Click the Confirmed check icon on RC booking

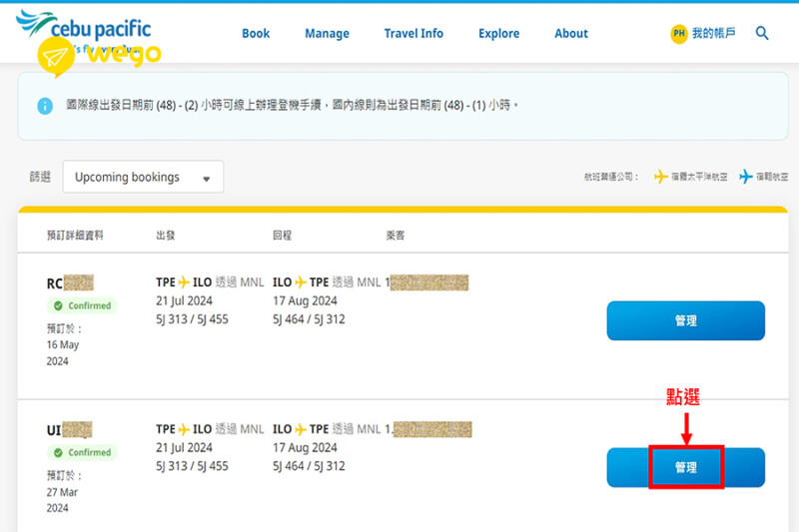click(59, 305)
